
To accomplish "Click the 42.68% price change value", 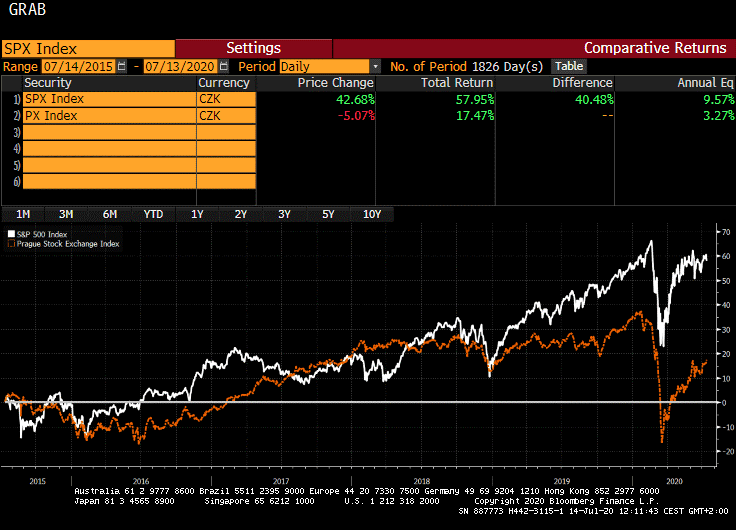I will point(355,100).
